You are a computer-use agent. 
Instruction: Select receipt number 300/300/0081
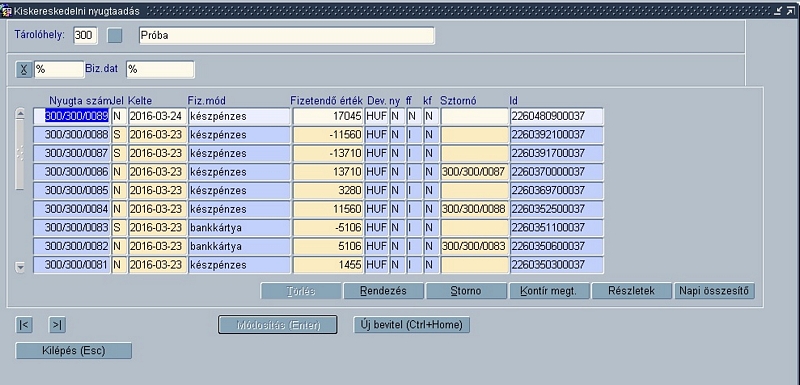point(72,265)
